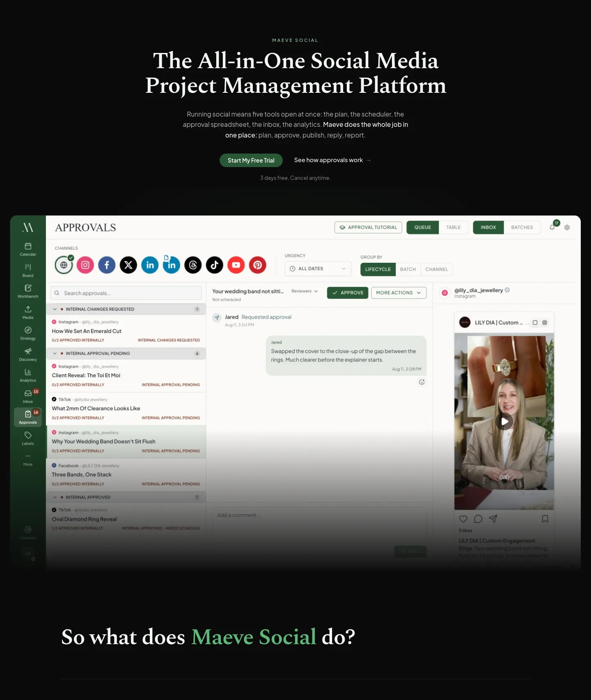Open the All Dates urgency dropdown
The image size is (591, 700).
coord(318,269)
